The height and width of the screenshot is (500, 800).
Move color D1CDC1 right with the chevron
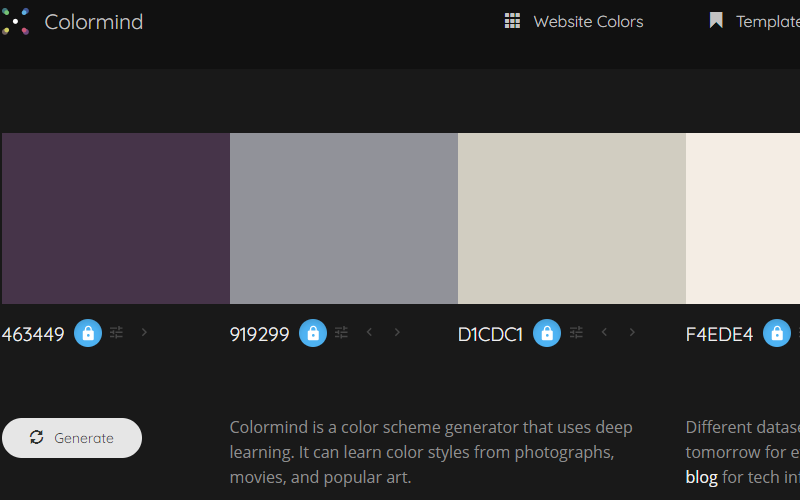tap(632, 332)
